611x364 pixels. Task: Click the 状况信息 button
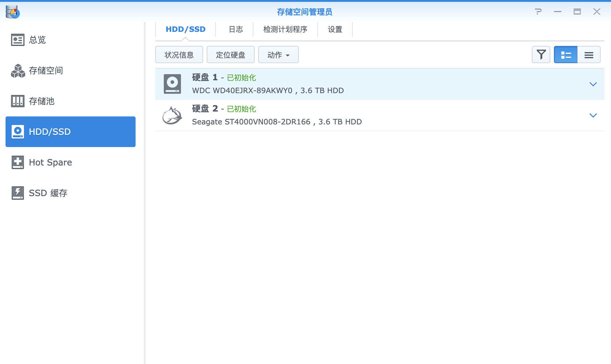tap(179, 55)
